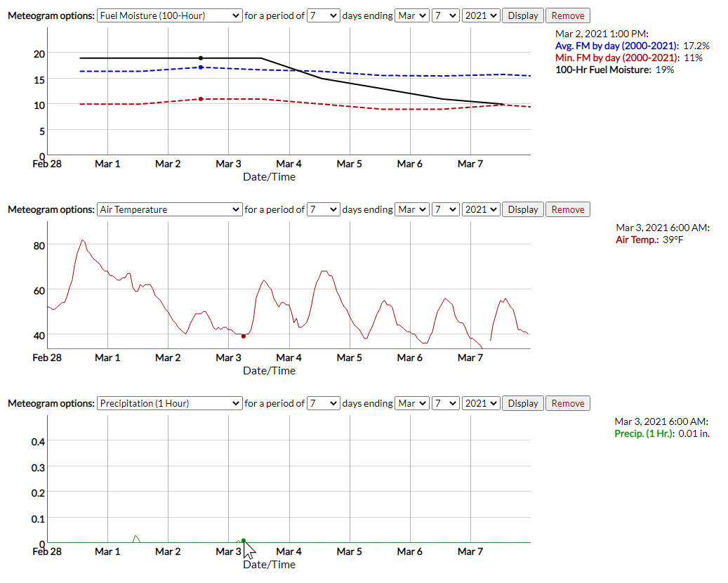Open the year dropdown on the precipitation chart
The height and width of the screenshot is (583, 728).
(481, 403)
